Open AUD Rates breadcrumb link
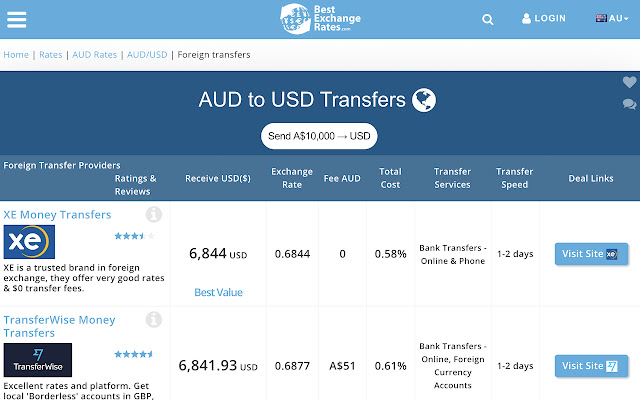 pyautogui.click(x=94, y=55)
